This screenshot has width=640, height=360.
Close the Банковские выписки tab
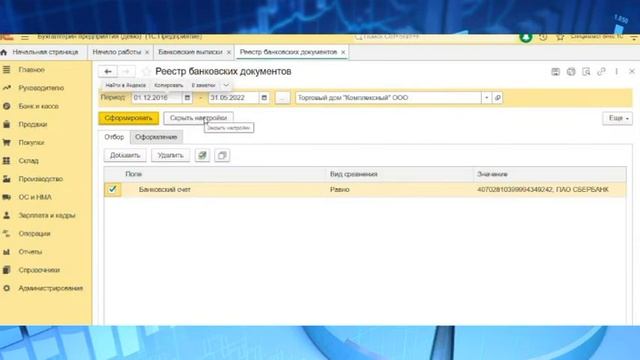coord(229,53)
